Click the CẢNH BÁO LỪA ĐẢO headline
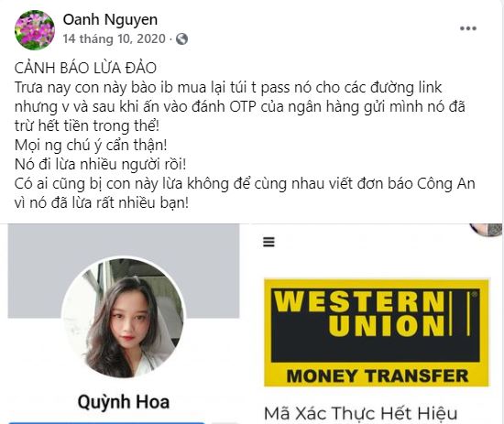 [85, 68]
